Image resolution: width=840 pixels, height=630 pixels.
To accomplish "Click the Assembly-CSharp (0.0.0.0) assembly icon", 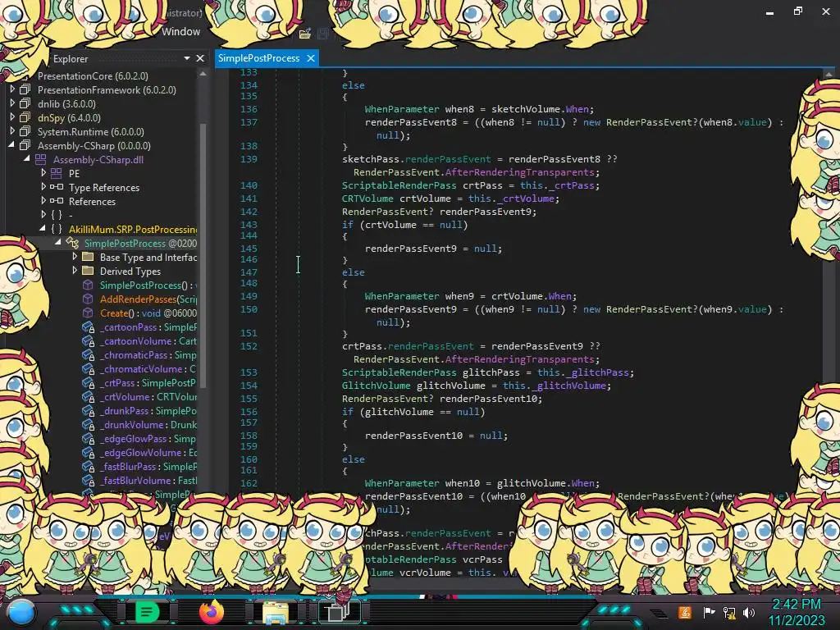I will [25, 145].
